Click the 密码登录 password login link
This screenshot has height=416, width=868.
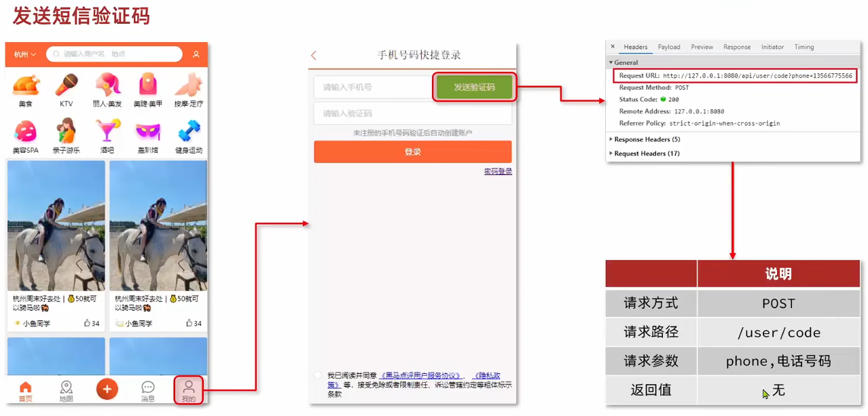click(x=498, y=172)
